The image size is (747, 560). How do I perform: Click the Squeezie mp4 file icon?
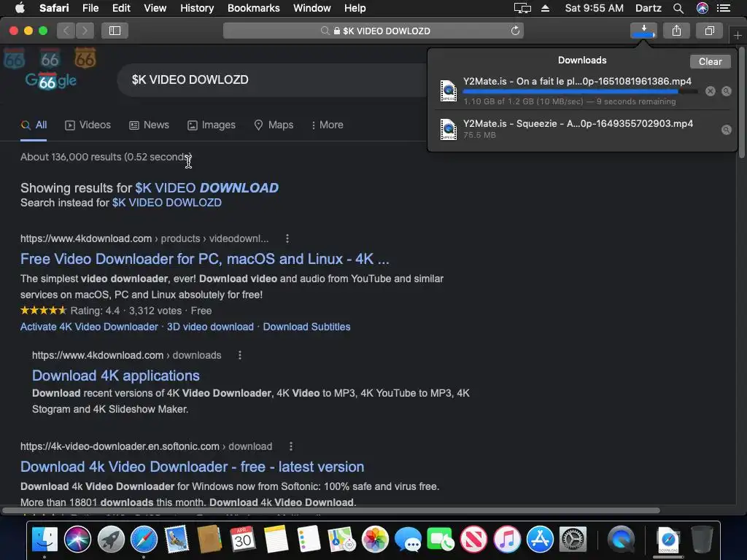coord(449,130)
